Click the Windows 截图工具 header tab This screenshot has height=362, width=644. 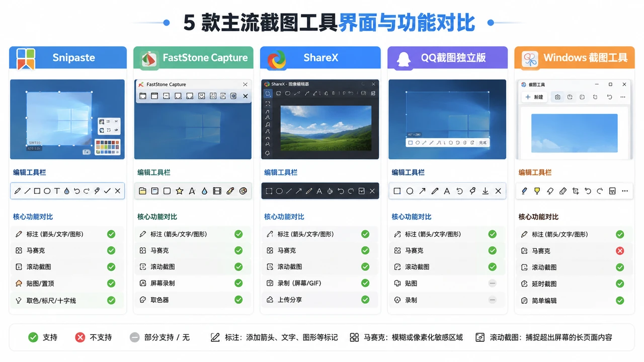[x=575, y=57]
